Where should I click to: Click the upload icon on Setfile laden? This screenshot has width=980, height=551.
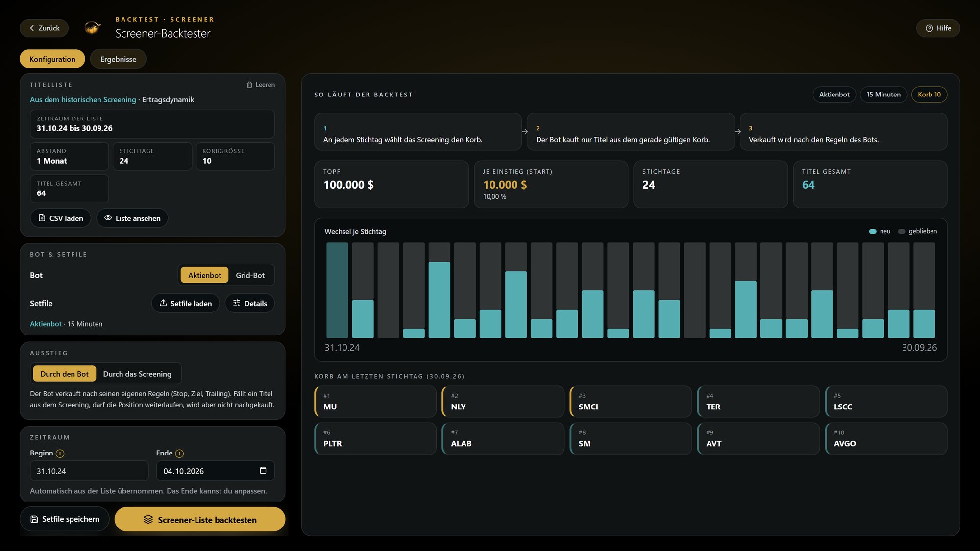163,303
